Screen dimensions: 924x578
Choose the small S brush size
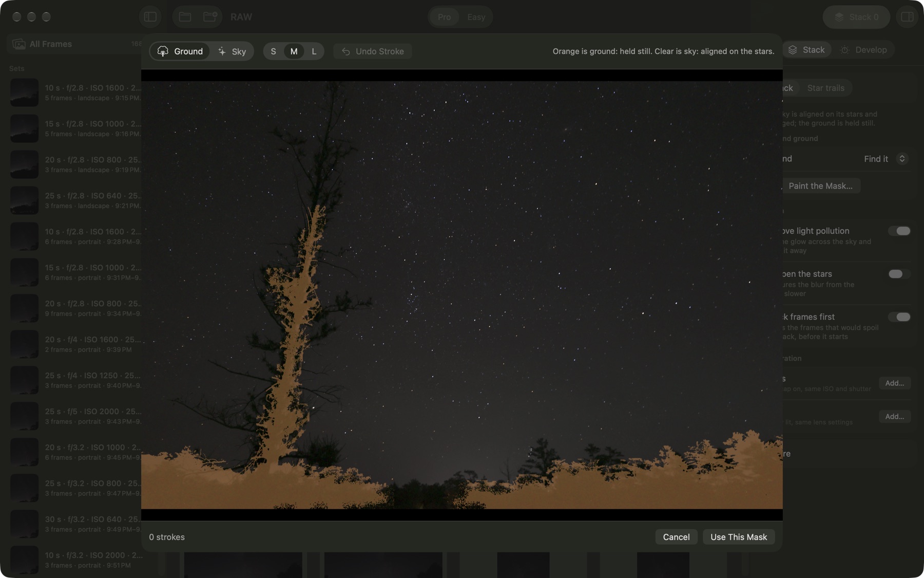point(273,51)
